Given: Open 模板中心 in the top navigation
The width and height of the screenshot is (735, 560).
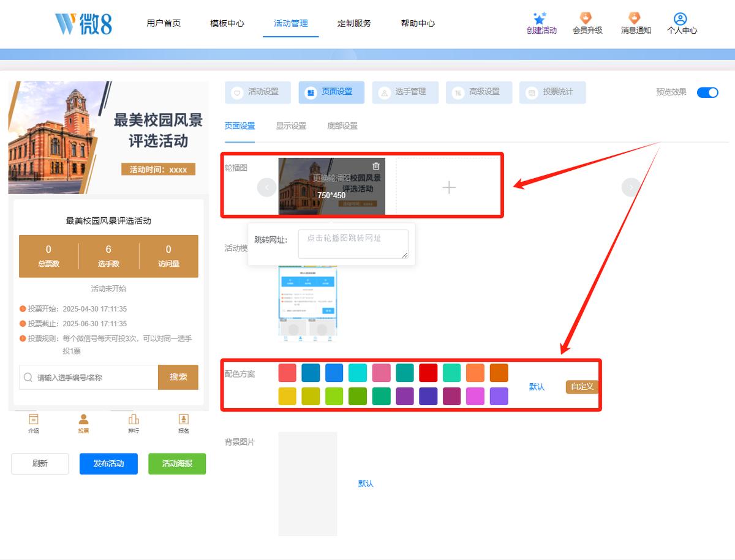Looking at the screenshot, I should (227, 23).
